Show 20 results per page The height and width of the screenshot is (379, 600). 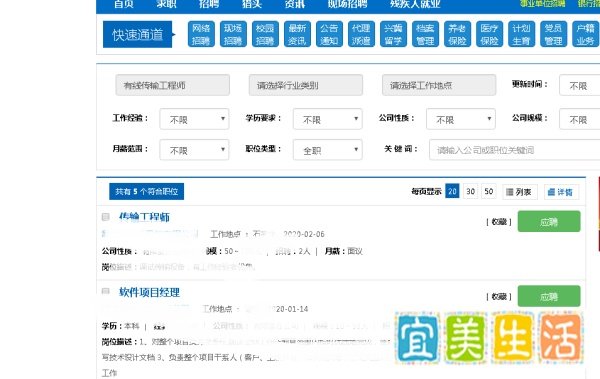point(452,191)
